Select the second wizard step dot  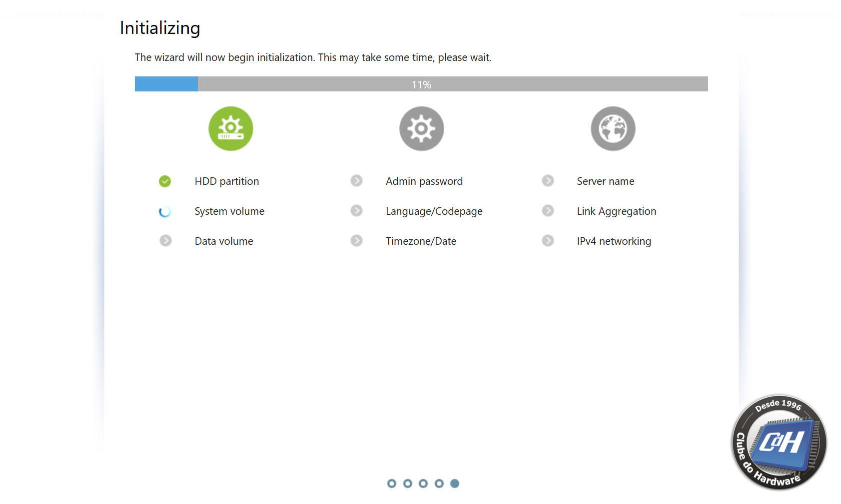coord(408,484)
